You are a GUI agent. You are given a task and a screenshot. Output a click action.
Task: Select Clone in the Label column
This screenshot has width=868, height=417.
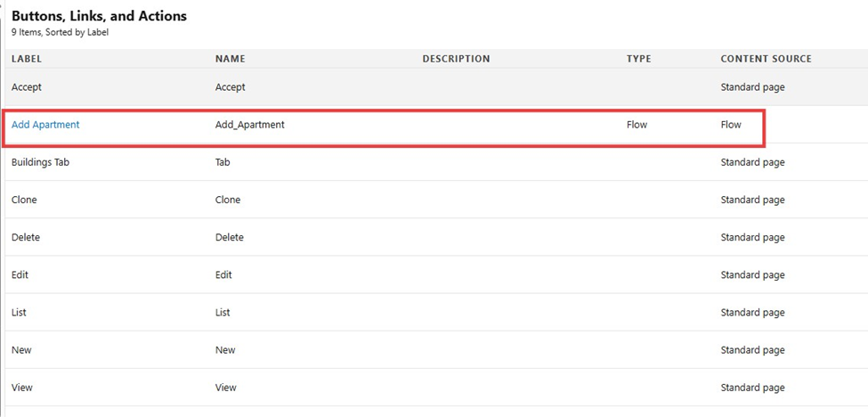[x=25, y=200]
